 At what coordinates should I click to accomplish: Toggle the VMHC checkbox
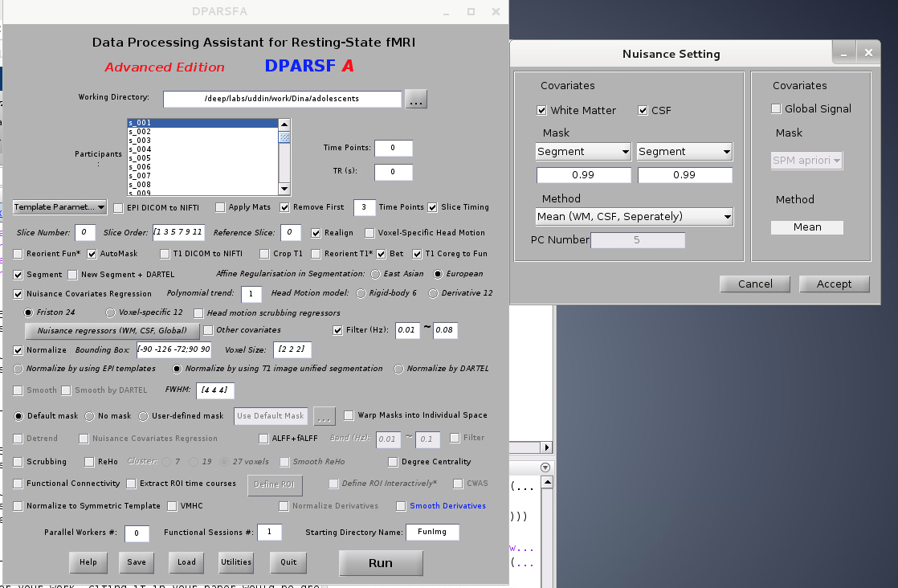tap(172, 506)
